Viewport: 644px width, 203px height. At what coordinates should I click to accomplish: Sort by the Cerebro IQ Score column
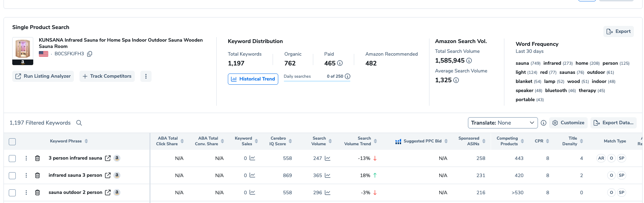[290, 141]
